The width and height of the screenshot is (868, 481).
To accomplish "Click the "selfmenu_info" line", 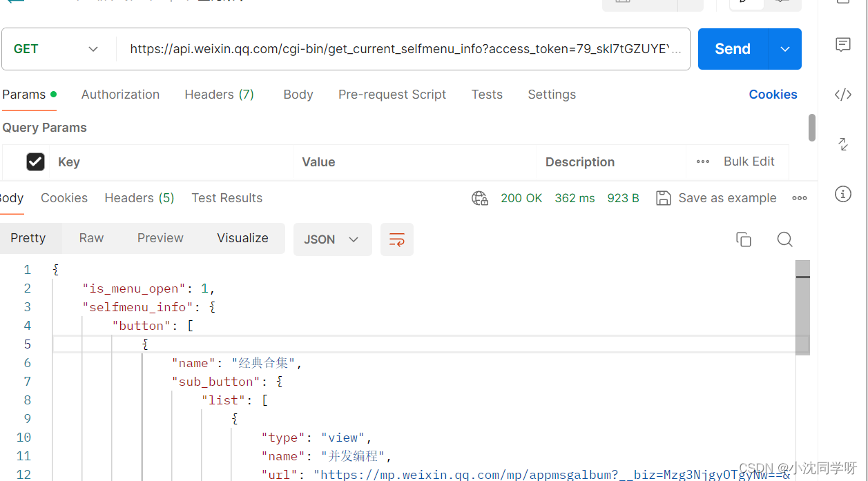I will click(x=149, y=307).
